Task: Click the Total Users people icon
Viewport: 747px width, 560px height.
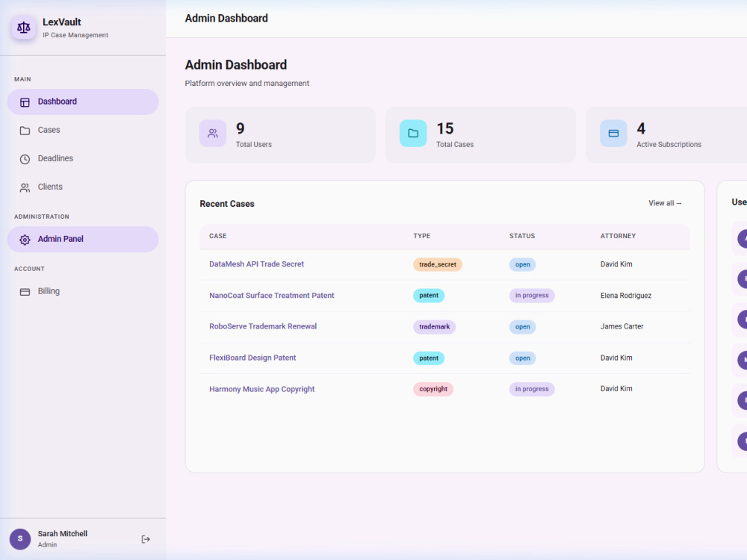Action: pos(212,134)
